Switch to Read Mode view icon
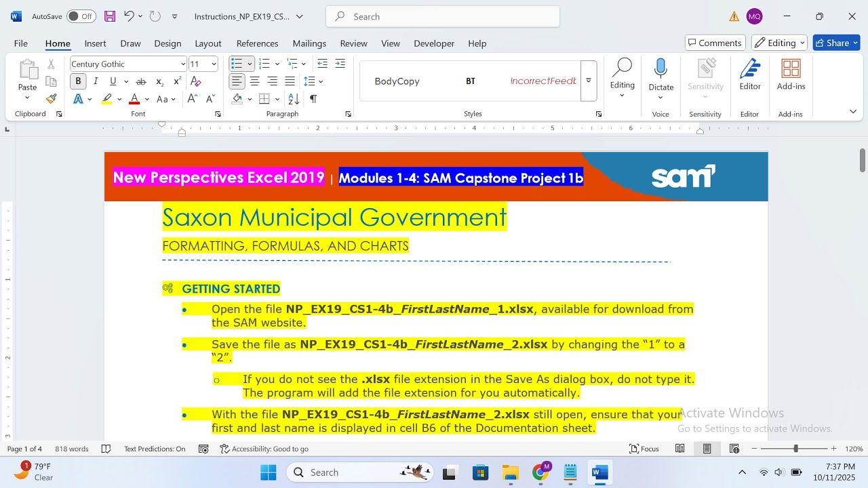Screen dimensions: 868x488 point(680,449)
